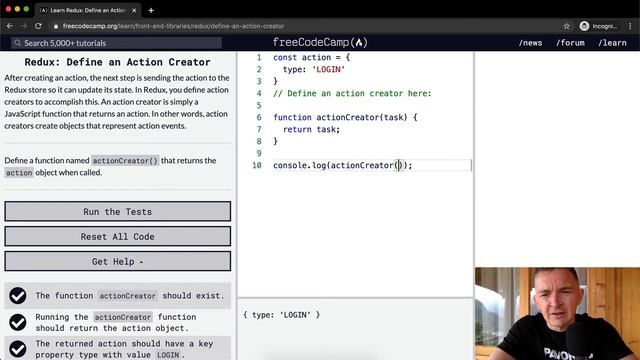Bookmark page with the star icon
640x360 pixels.
coord(567,26)
